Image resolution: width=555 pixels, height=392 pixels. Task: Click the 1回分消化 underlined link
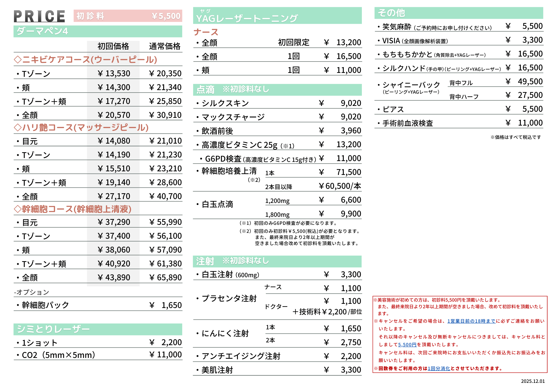pyautogui.click(x=439, y=368)
